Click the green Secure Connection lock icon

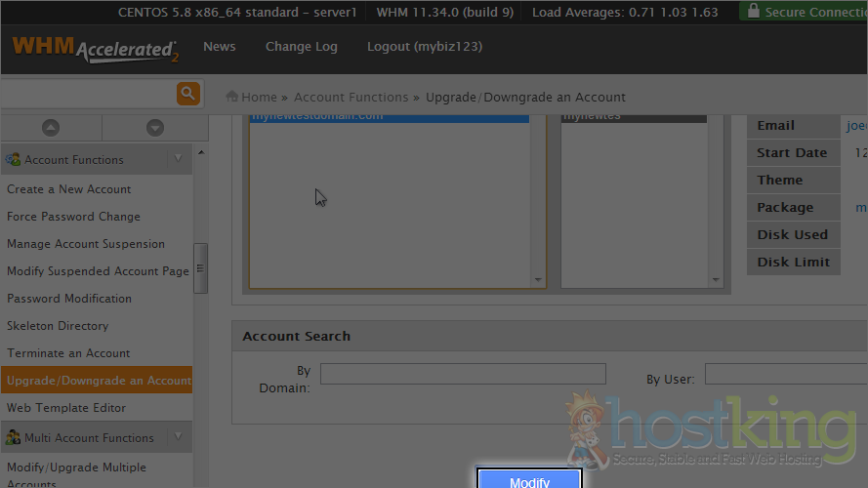752,12
